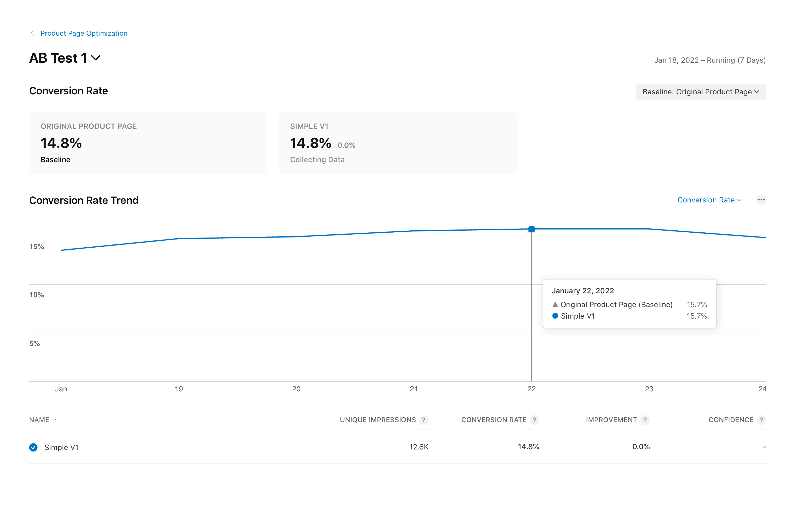Click the back chevron beside Product Page Optimization
The width and height of the screenshot is (812, 513).
click(x=32, y=33)
